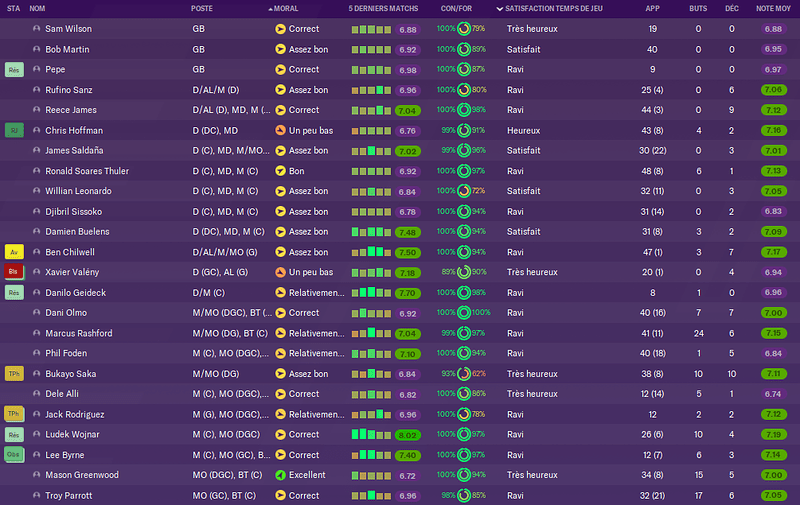Click Damien Buelens' last five matches bars
Image resolution: width=800 pixels, height=505 pixels.
click(x=371, y=232)
